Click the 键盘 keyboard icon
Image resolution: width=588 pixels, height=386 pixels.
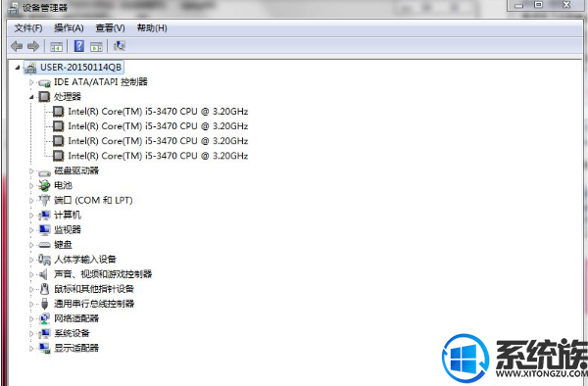44,245
